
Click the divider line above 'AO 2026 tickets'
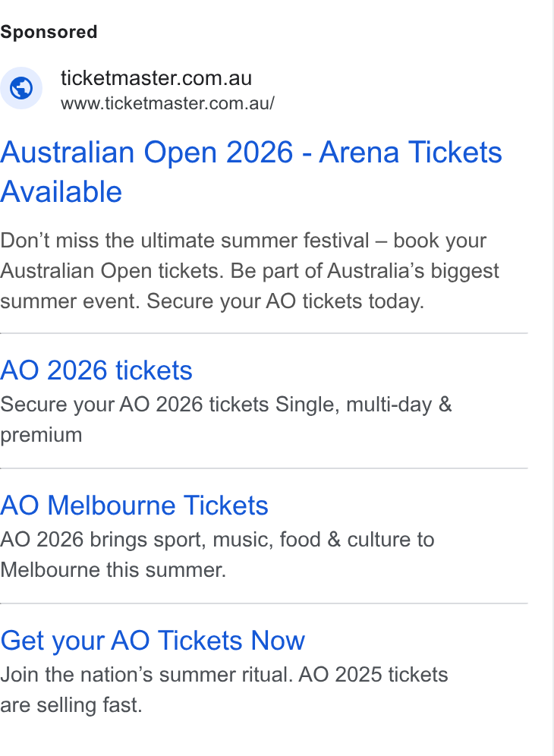click(264, 333)
